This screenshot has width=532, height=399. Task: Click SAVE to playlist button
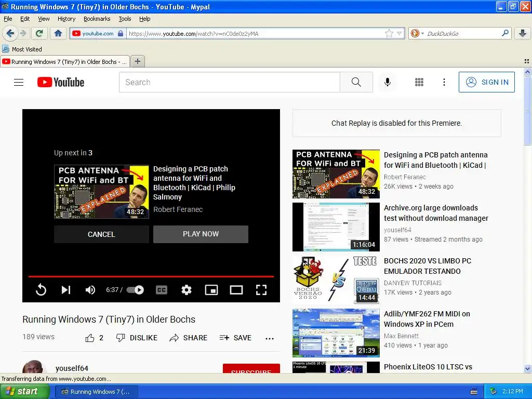pos(235,338)
